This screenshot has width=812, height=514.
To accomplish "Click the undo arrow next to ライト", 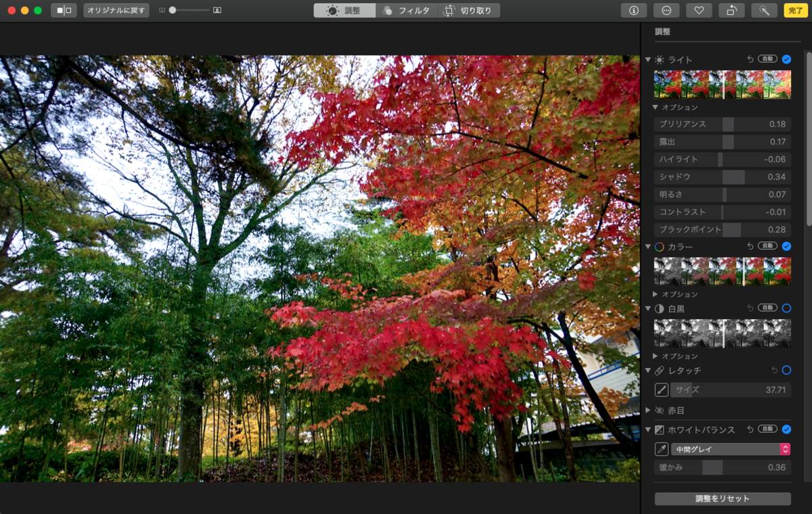I will click(x=749, y=60).
